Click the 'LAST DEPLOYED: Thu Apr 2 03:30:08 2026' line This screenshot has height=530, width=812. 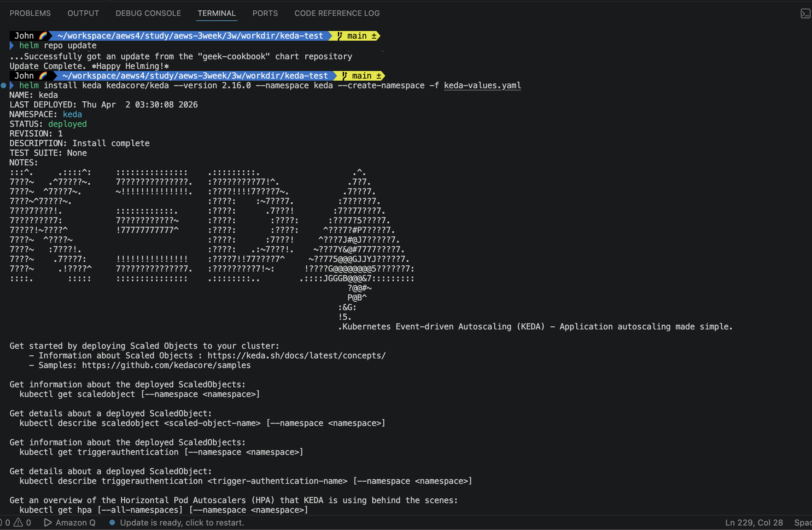tap(104, 105)
